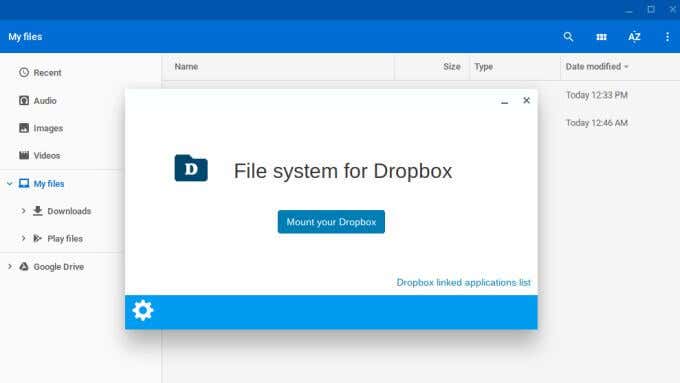The width and height of the screenshot is (680, 383).
Task: Click the Google Drive triangle icon
Action: coord(24,266)
